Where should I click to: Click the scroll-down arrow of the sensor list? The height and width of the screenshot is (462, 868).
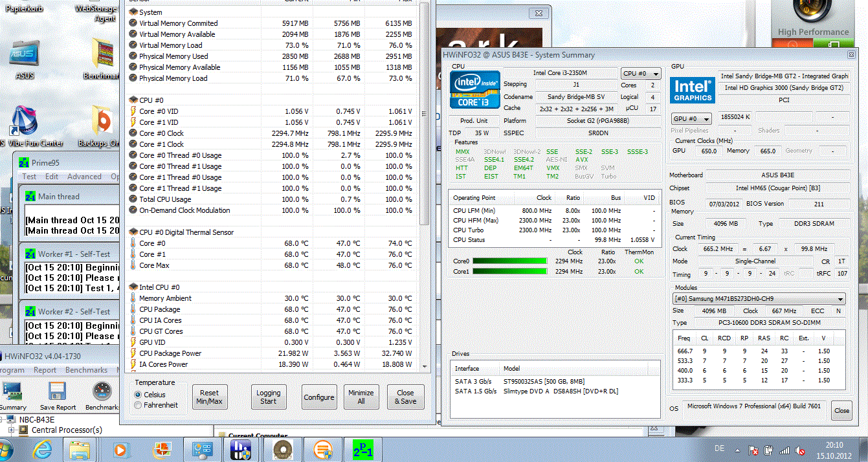coord(424,368)
